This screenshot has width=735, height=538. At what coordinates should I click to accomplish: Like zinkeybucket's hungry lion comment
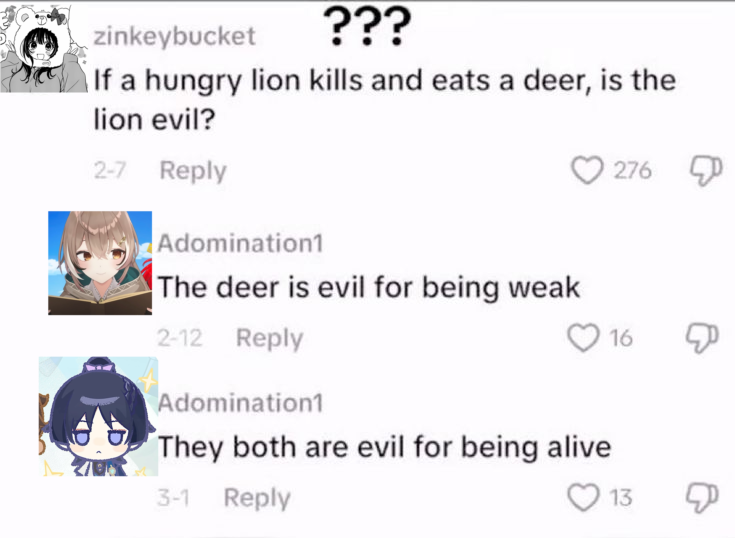tap(587, 170)
